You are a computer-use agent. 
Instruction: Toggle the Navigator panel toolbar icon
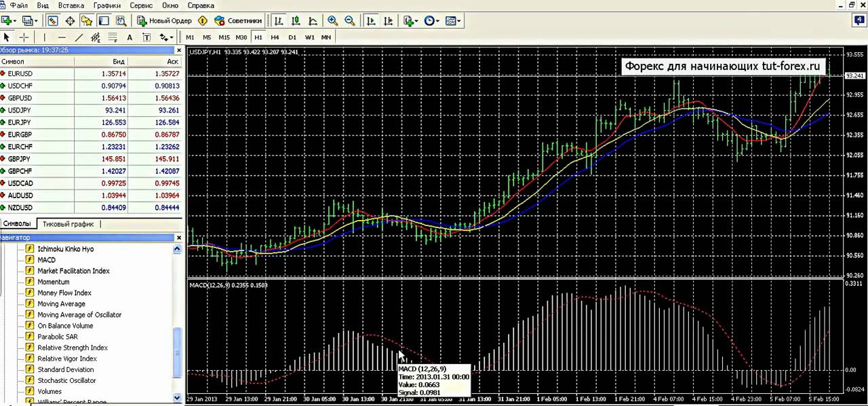(x=87, y=20)
